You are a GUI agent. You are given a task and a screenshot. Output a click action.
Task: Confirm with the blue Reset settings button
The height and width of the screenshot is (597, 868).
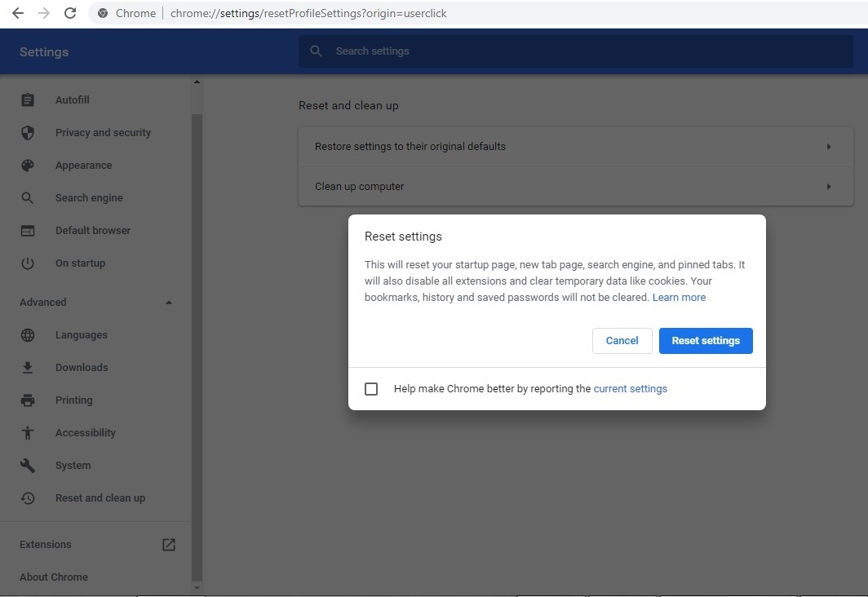[x=706, y=341]
